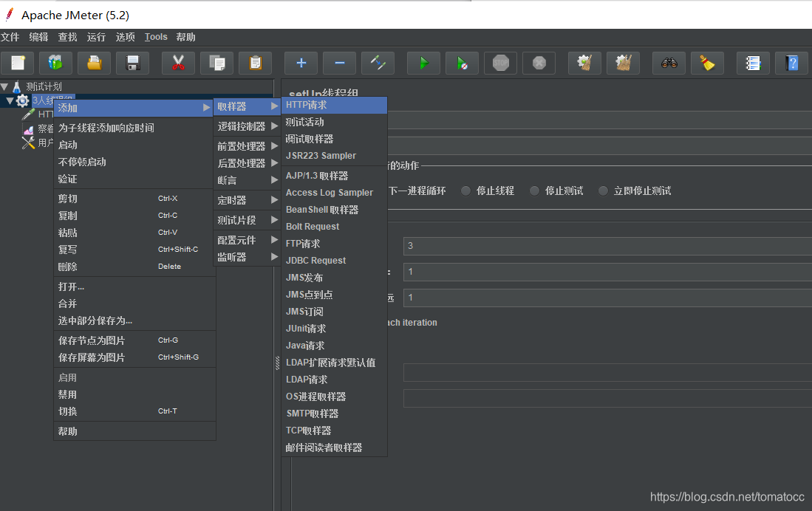
Task: Select Disable (禁用) in context menu
Action: pos(134,394)
